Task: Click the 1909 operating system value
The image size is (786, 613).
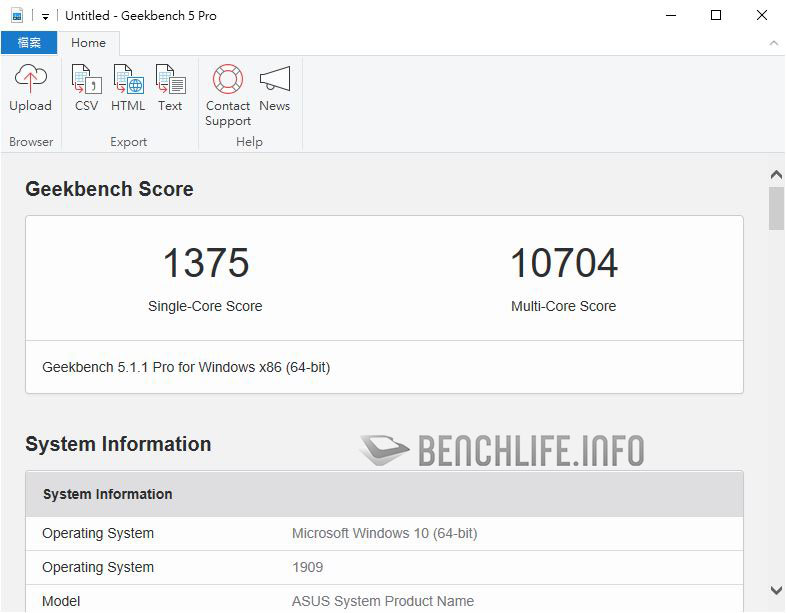Action: click(307, 567)
